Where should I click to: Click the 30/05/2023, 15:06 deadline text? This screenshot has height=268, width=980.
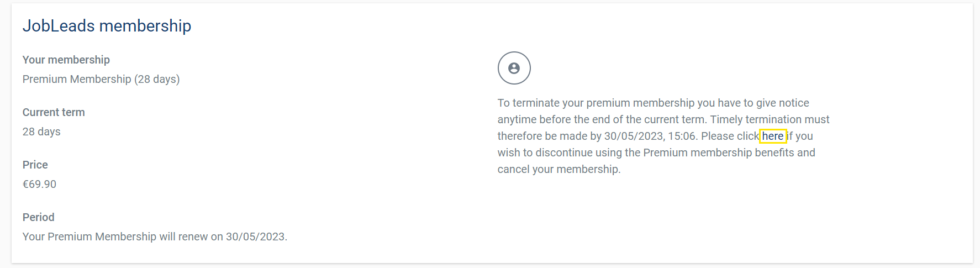point(650,136)
